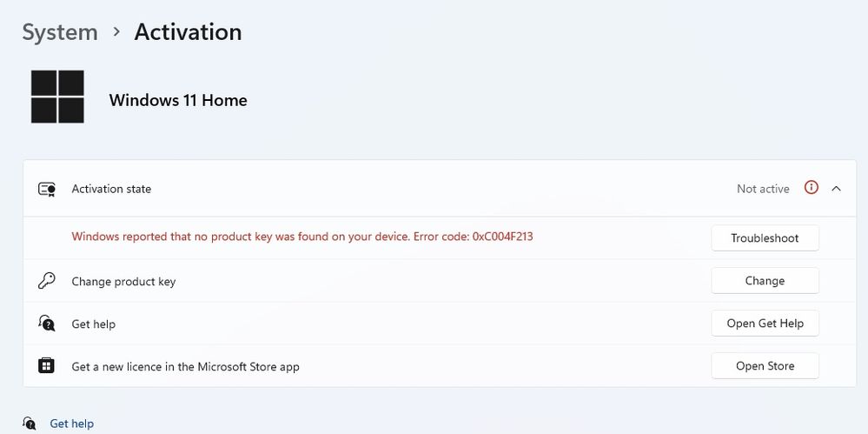Click the red error code message
The width and height of the screenshot is (868, 434).
301,237
